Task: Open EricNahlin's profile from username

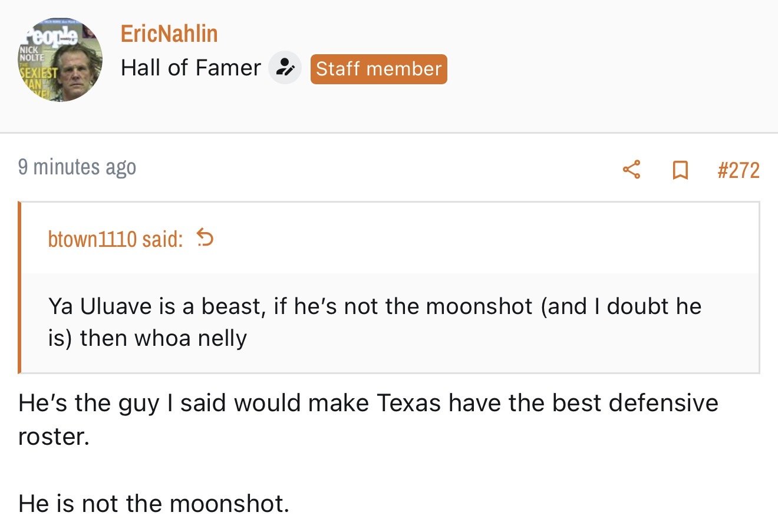Action: pyautogui.click(x=169, y=34)
